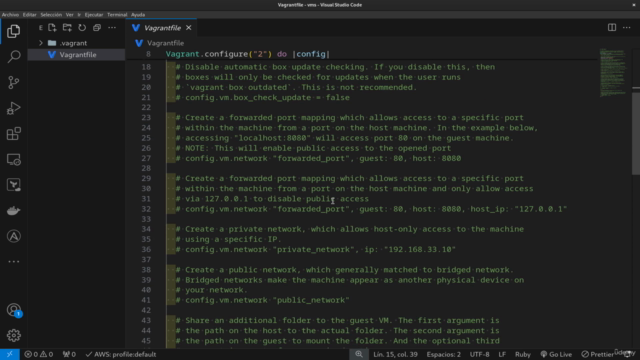Create a new folder in Explorer

pyautogui.click(x=67, y=28)
